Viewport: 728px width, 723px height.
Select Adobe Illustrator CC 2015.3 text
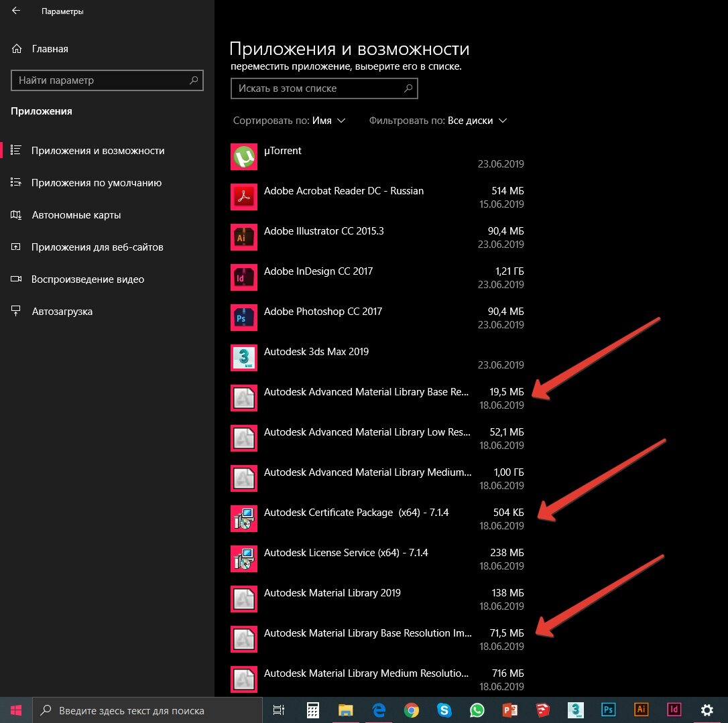(324, 231)
